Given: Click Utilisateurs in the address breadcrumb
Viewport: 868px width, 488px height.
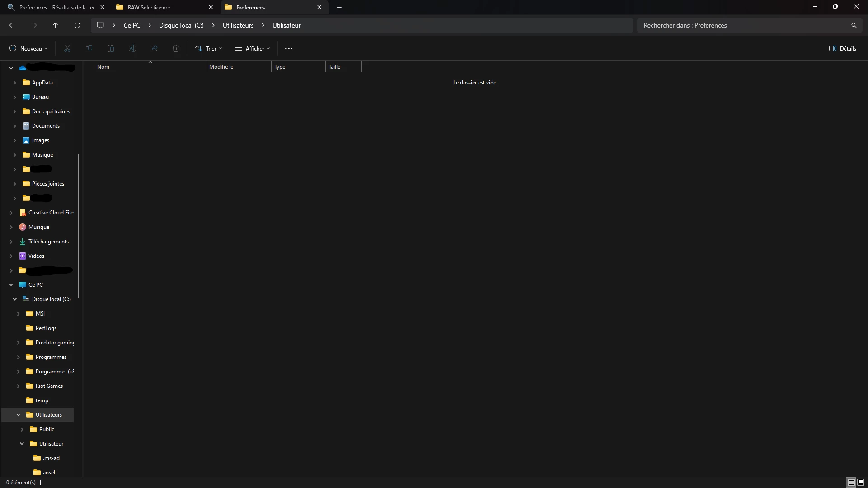Looking at the screenshot, I should point(238,25).
